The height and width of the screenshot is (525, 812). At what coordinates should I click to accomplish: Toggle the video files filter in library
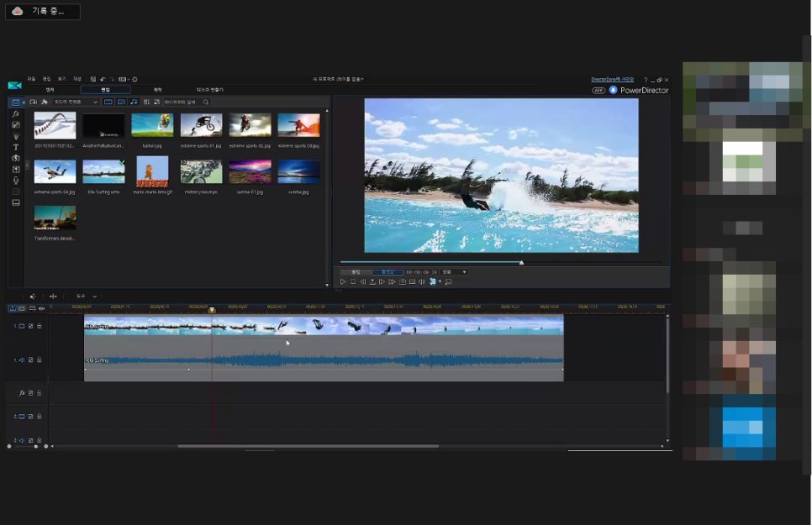pyautogui.click(x=108, y=102)
